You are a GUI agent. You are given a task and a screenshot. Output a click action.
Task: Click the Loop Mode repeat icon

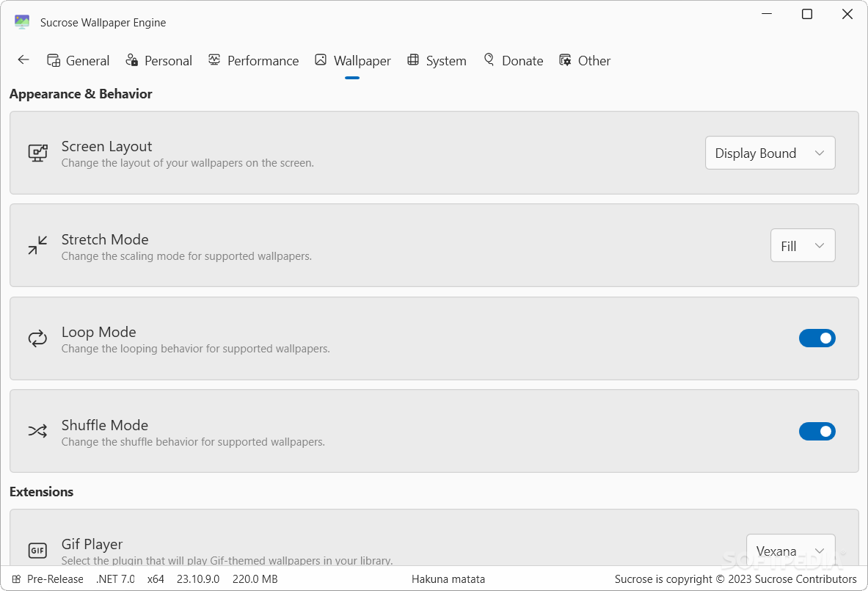[x=37, y=338]
